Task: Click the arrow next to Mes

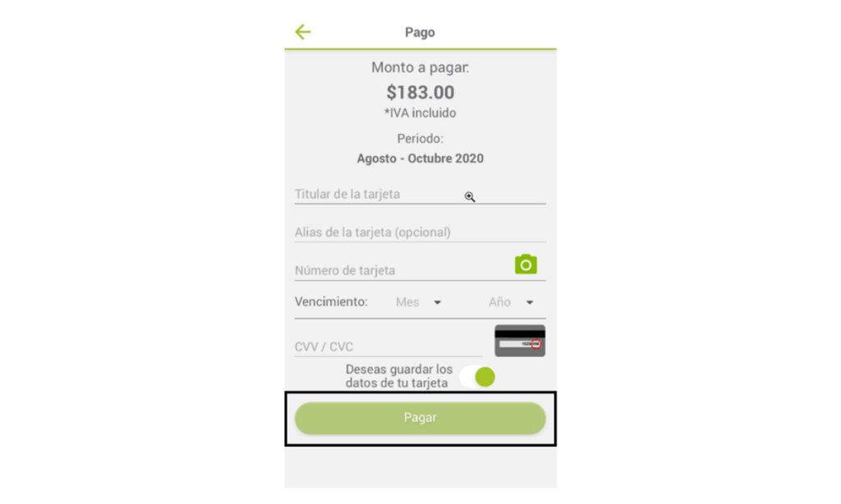Action: (438, 303)
